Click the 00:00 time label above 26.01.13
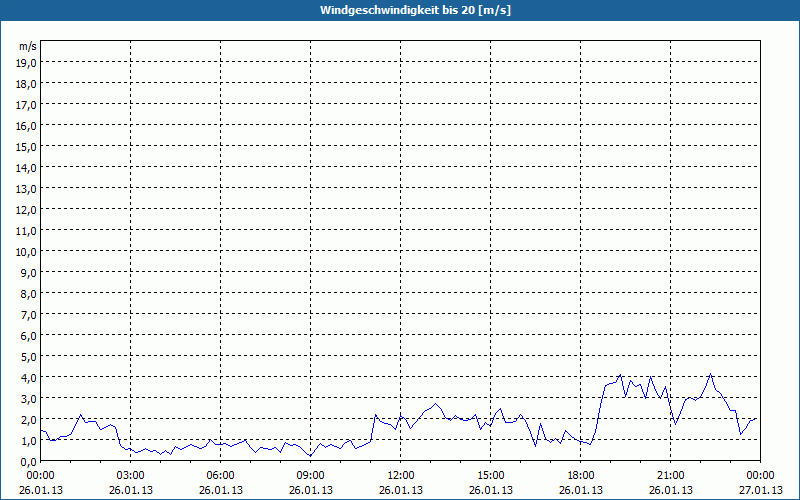The height and width of the screenshot is (500, 800). click(x=41, y=476)
